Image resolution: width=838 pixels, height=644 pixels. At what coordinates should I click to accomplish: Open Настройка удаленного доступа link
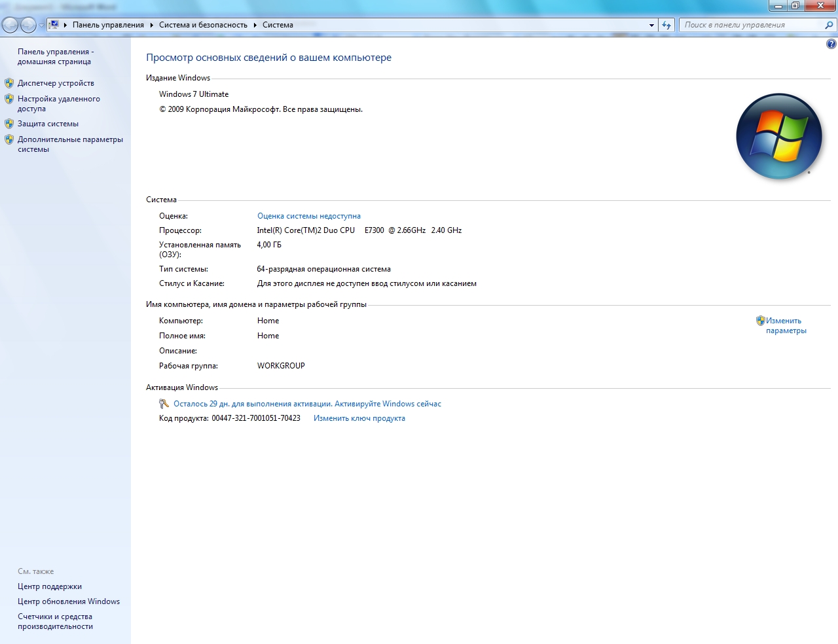click(59, 103)
